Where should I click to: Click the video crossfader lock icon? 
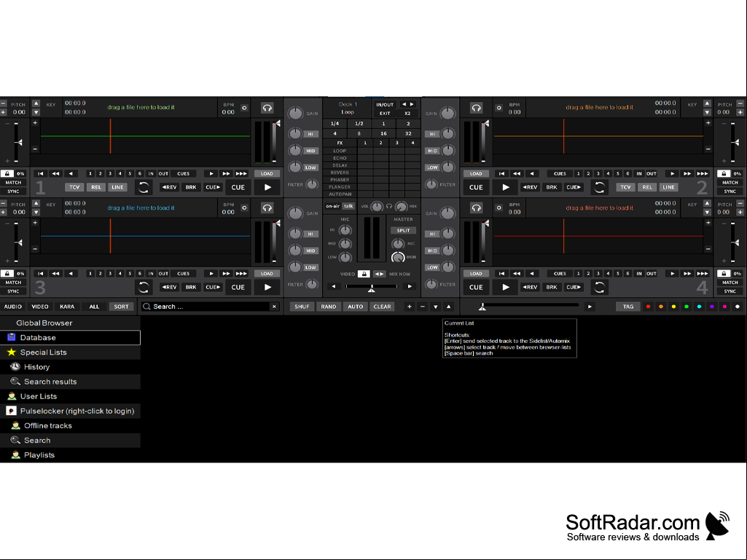point(364,274)
